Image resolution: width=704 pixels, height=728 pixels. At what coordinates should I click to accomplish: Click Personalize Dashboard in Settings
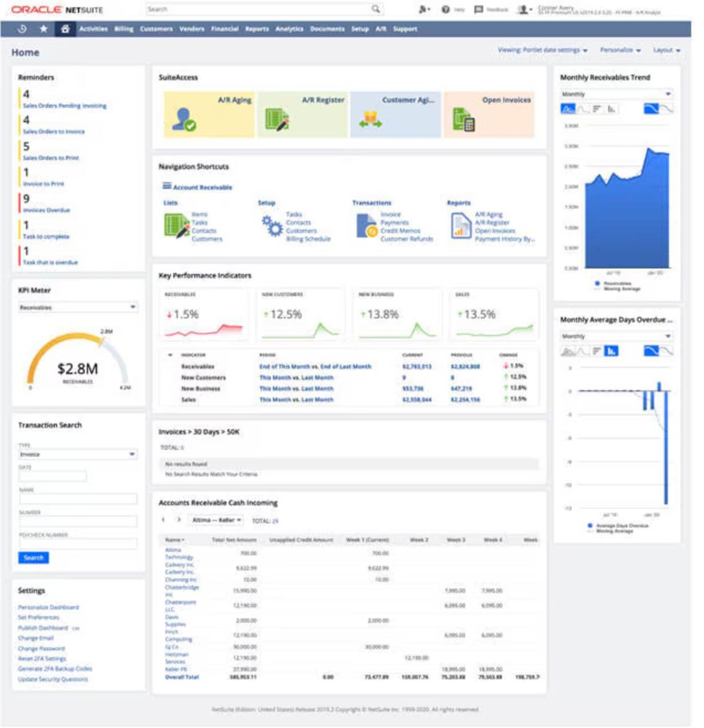click(x=49, y=607)
